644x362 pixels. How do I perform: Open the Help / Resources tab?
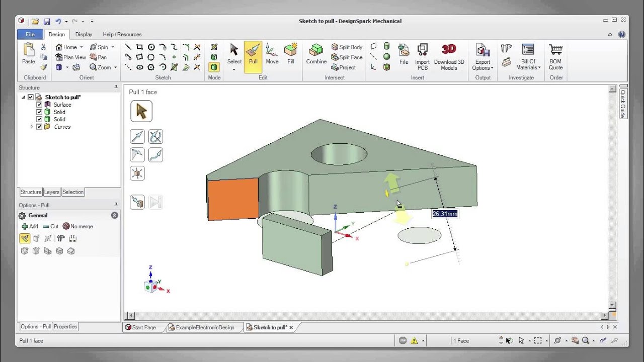click(x=122, y=34)
